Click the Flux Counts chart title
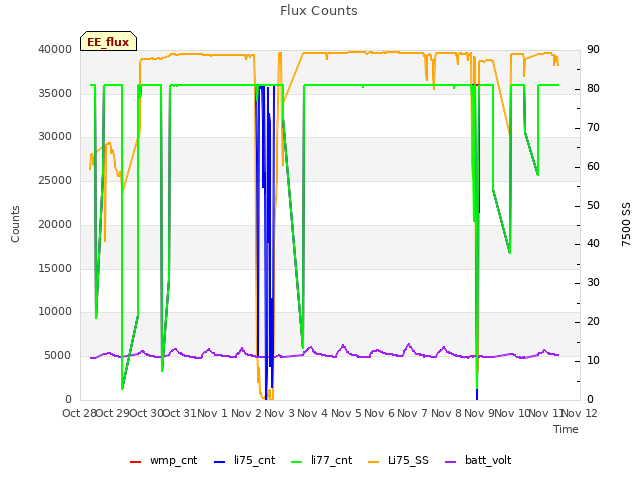640x480 pixels. pos(319,11)
